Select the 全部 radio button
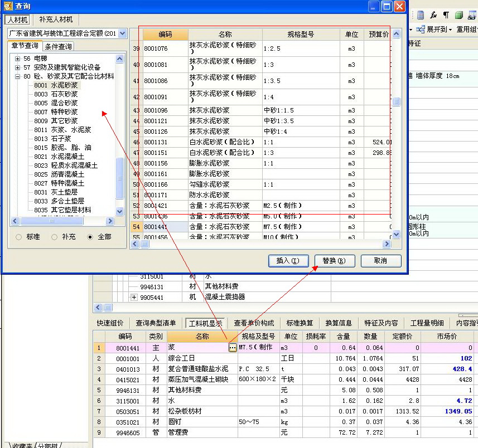 click(x=90, y=237)
